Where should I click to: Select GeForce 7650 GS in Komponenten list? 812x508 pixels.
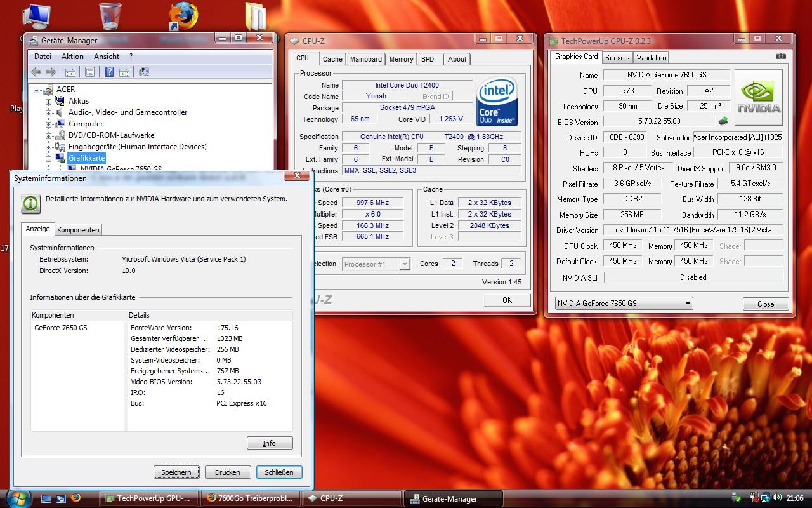61,328
